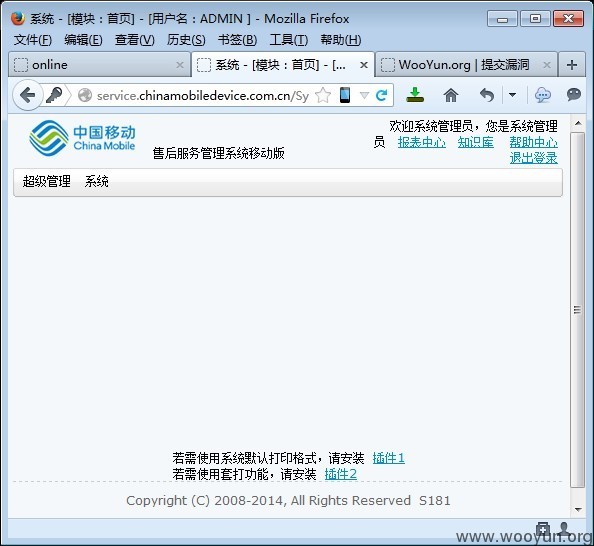
Task: Open the 系统 navigation menu
Action: (x=97, y=181)
